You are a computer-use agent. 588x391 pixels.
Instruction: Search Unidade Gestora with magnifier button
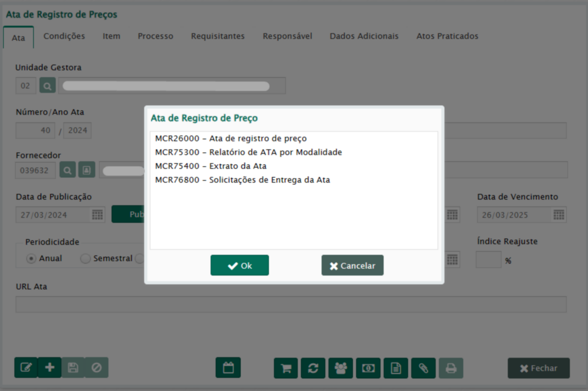[x=48, y=86]
